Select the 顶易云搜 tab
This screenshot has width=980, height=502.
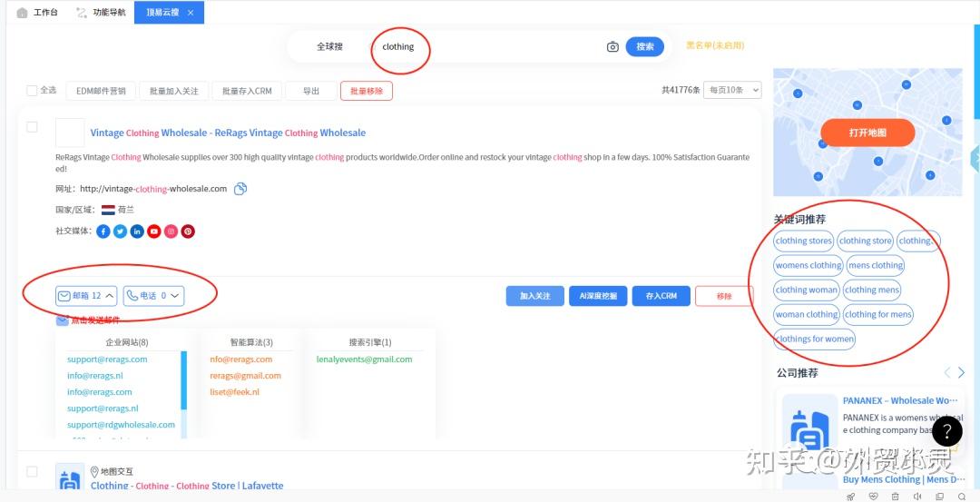click(x=162, y=13)
